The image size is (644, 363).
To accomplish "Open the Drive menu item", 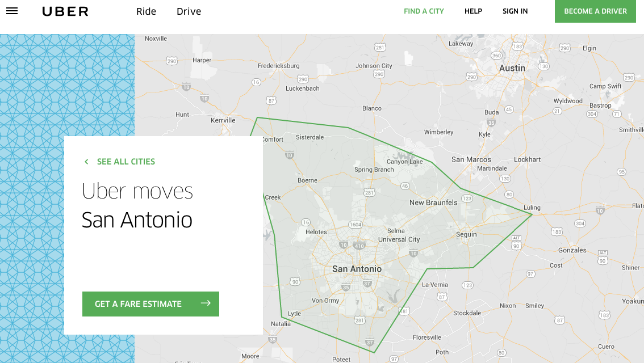I will click(x=189, y=11).
